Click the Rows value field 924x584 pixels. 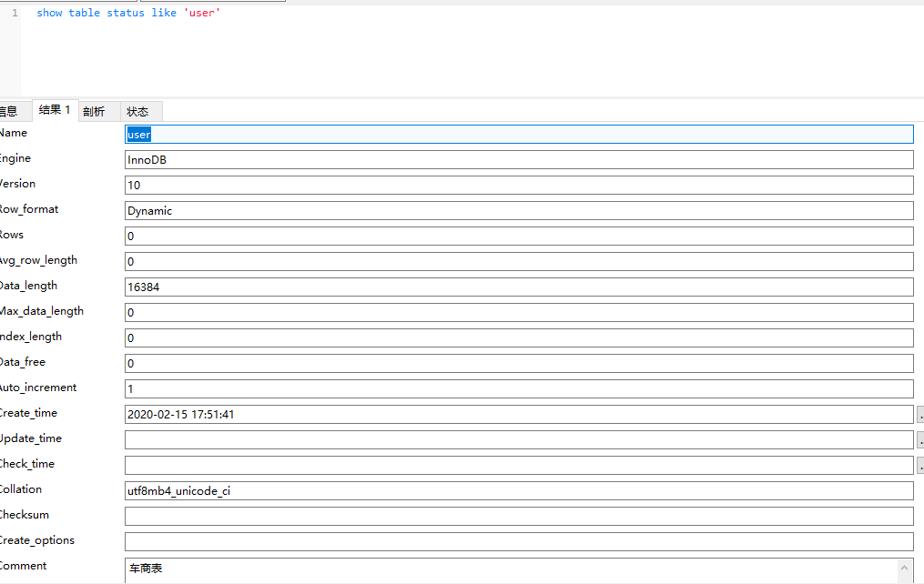click(519, 237)
